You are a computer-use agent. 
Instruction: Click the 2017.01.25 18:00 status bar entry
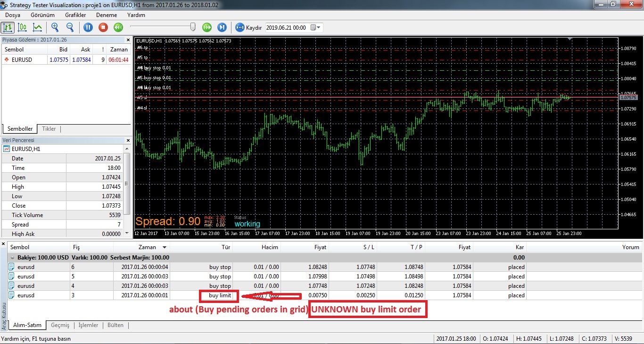[x=455, y=339]
